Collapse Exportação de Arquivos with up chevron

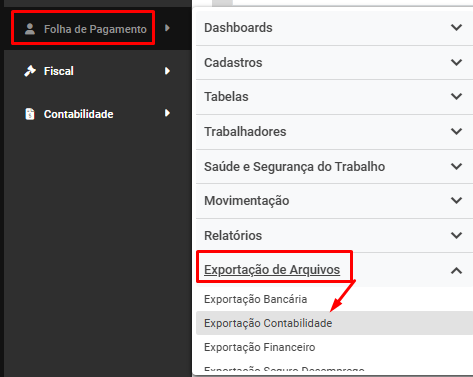click(456, 270)
